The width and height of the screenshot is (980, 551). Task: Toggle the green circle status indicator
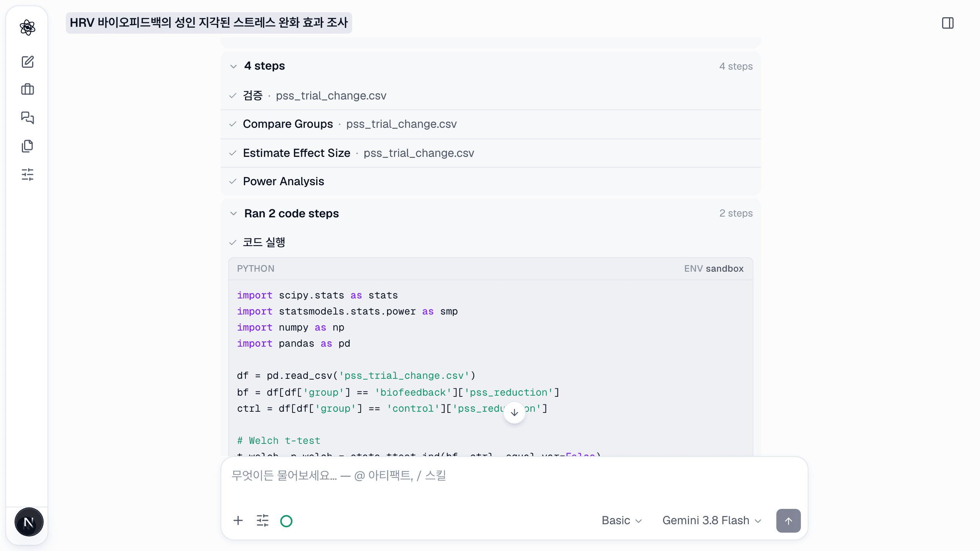(x=286, y=521)
